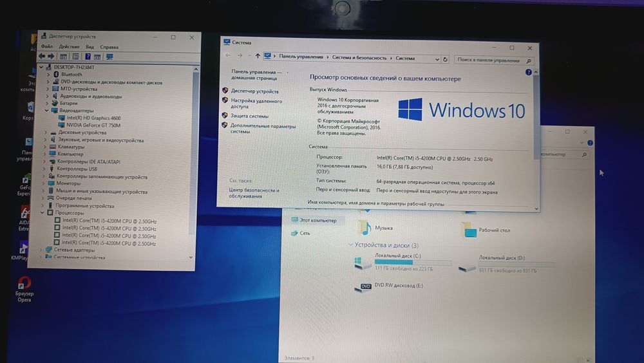Expand DVD-дисководы и дисководы компакт-дисков
644x363 pixels.
point(48,82)
